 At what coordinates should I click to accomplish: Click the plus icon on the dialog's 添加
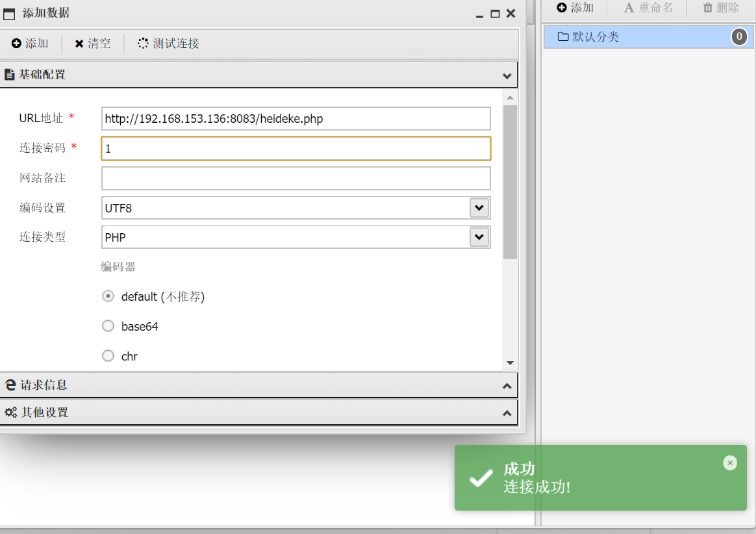click(16, 44)
